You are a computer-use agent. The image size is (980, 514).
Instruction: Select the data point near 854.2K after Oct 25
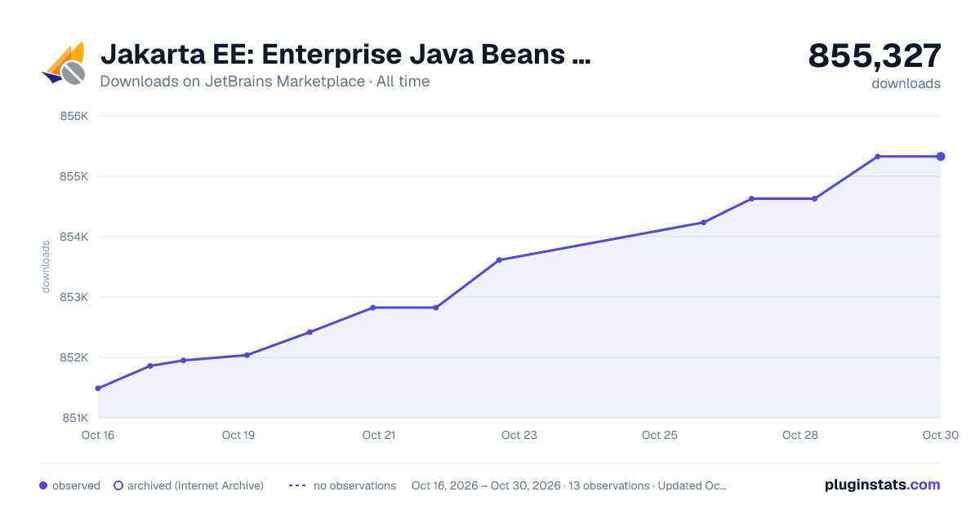point(703,223)
